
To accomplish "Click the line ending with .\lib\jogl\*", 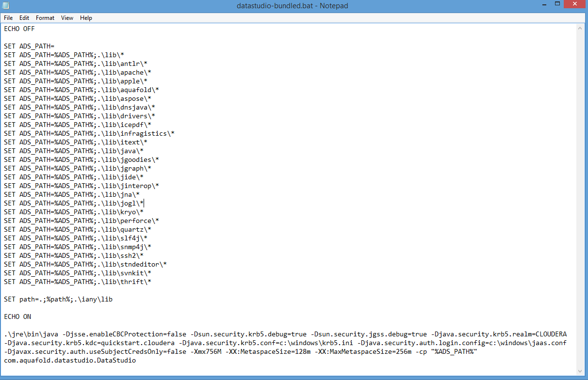I will click(x=74, y=203).
